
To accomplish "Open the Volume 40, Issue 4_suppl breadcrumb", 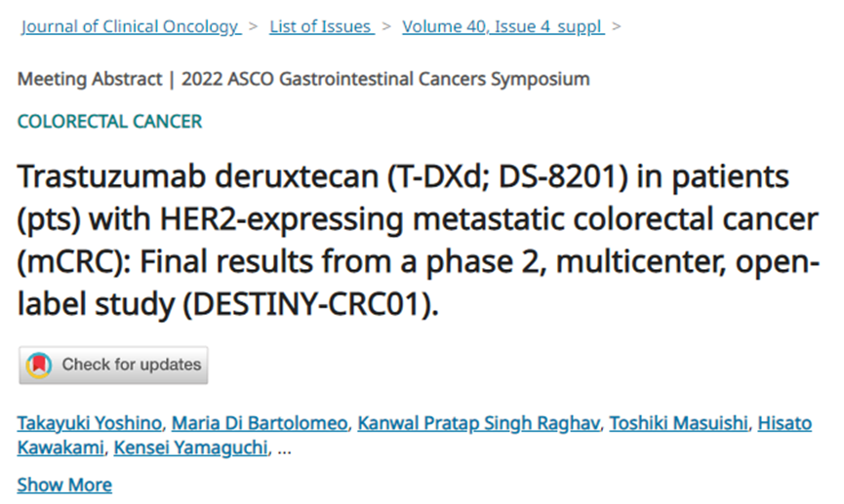I will pos(502,26).
